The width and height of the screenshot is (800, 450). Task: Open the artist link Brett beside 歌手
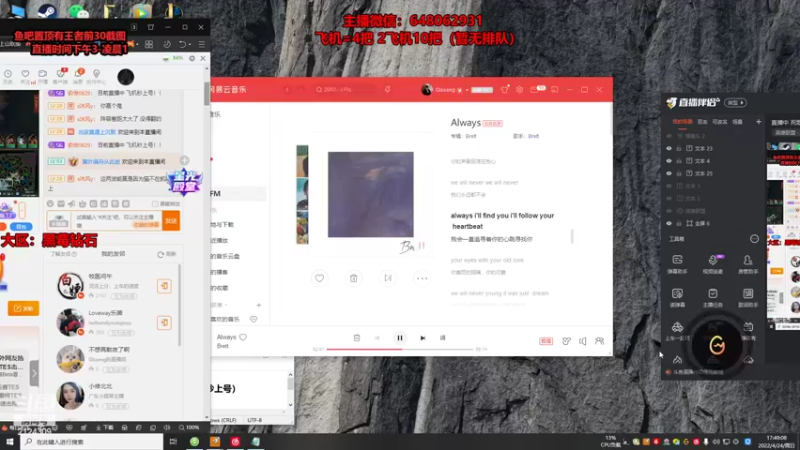tap(533, 136)
